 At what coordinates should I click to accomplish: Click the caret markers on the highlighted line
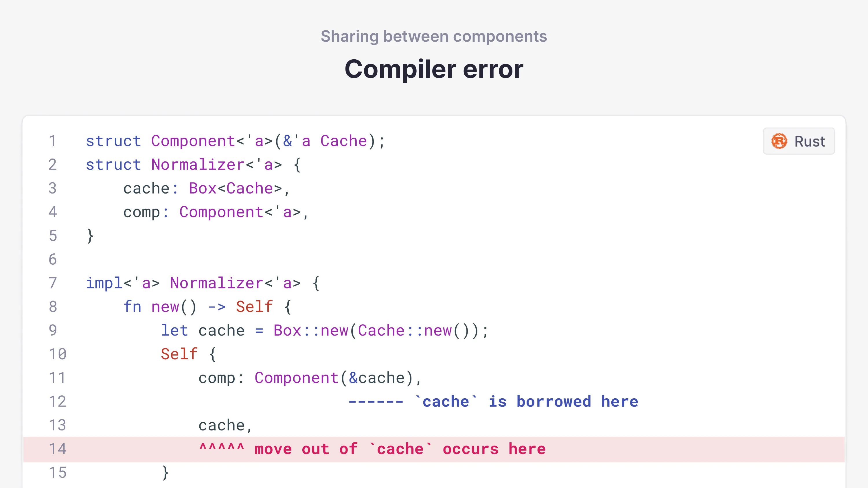coord(221,448)
